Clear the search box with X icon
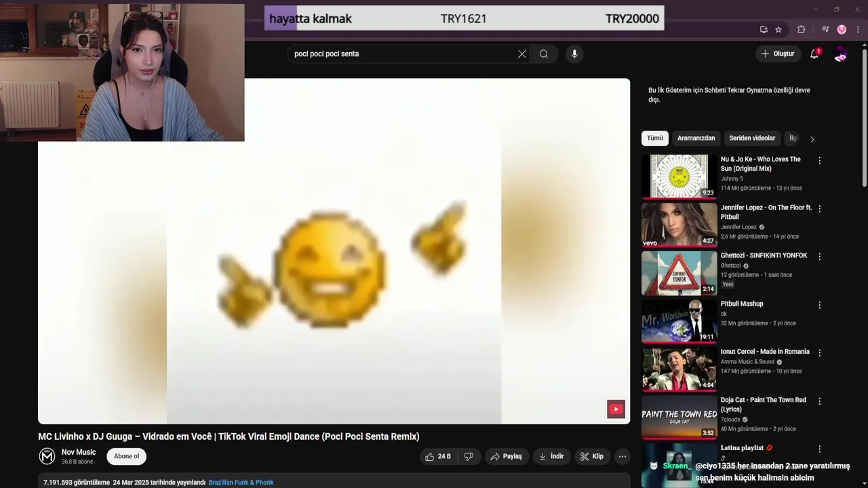The height and width of the screenshot is (488, 868). click(x=522, y=54)
